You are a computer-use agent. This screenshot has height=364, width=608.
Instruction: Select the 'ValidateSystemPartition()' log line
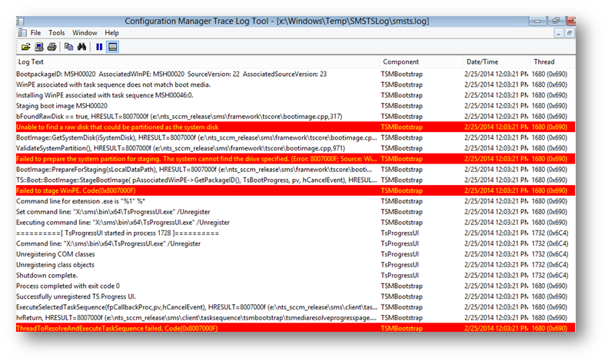(296, 148)
